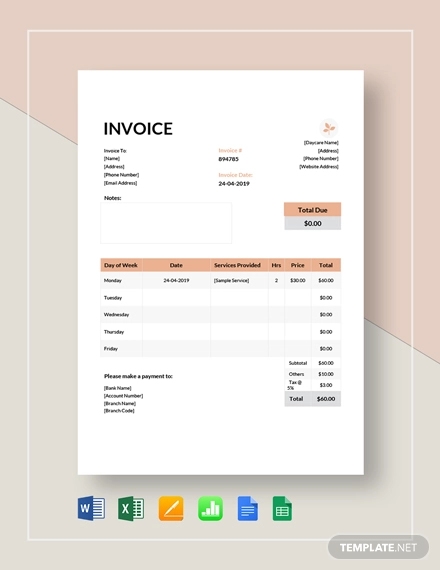
Task: Select the Friday row label
Action: pos(111,349)
